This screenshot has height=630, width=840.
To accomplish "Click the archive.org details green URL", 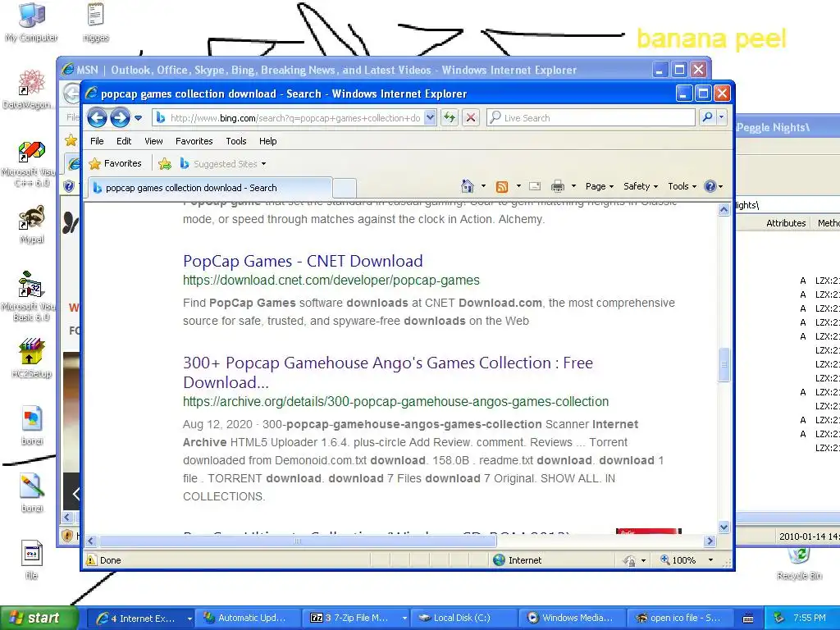I will point(395,401).
